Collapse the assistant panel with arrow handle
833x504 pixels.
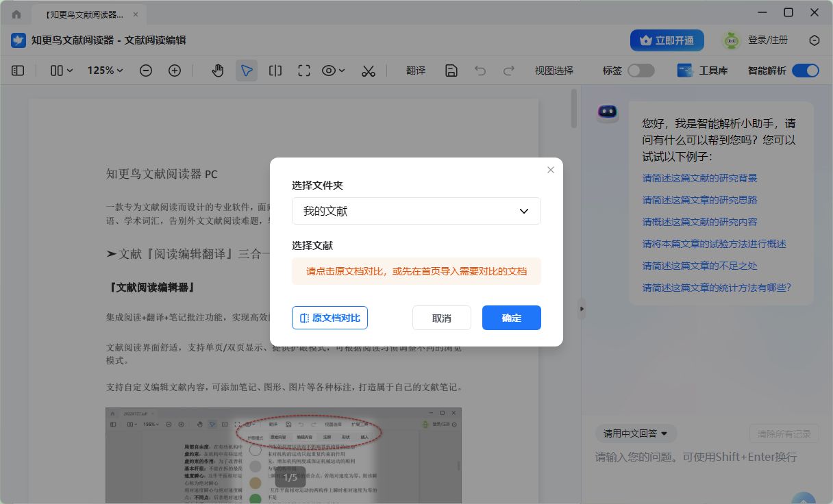(582, 309)
